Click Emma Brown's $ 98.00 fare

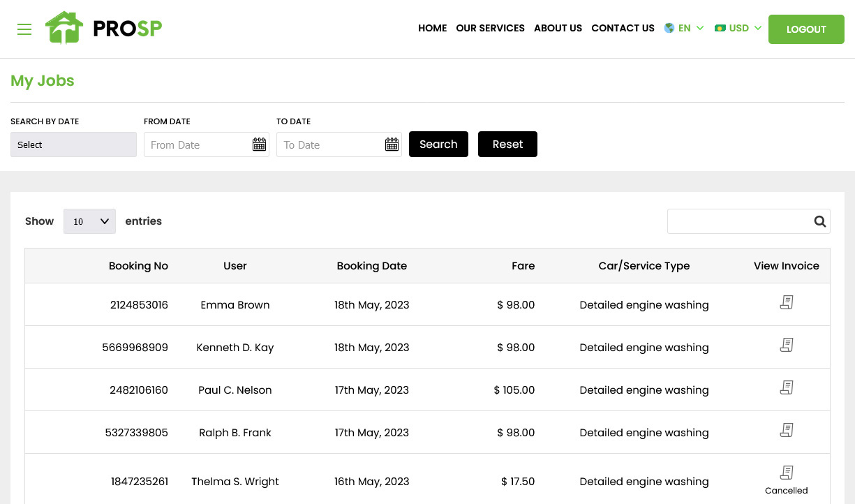[516, 305]
